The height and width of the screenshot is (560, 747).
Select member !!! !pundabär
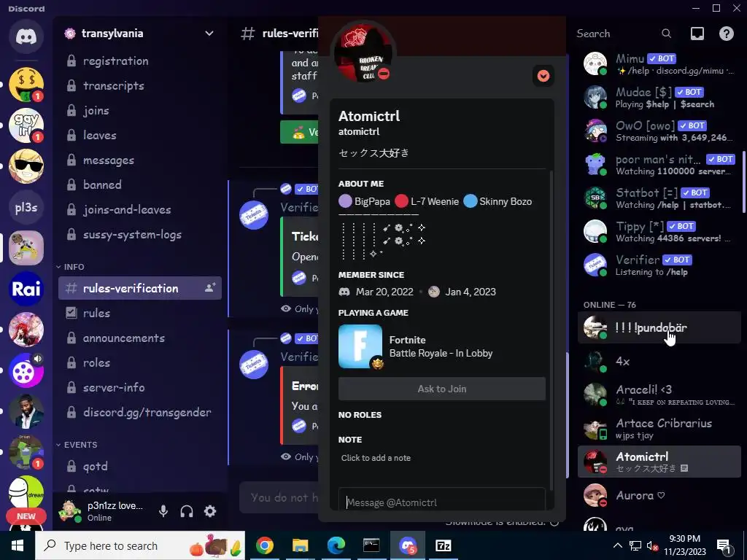click(659, 327)
